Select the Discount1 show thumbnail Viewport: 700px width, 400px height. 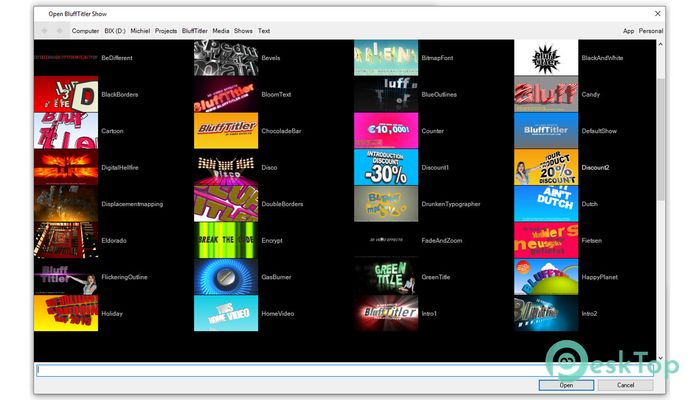click(386, 167)
